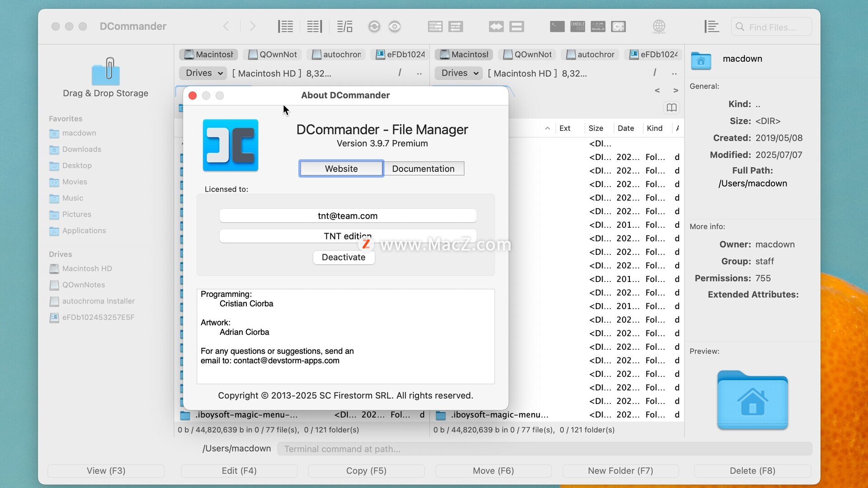Expand the left panel Drives dropdown
The image size is (868, 488).
tap(203, 73)
